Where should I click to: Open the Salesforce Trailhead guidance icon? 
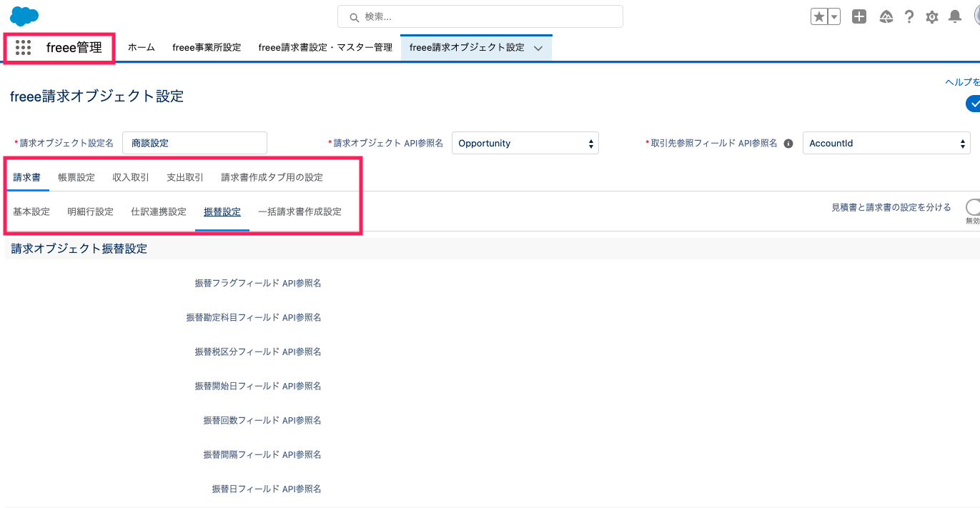pos(886,16)
